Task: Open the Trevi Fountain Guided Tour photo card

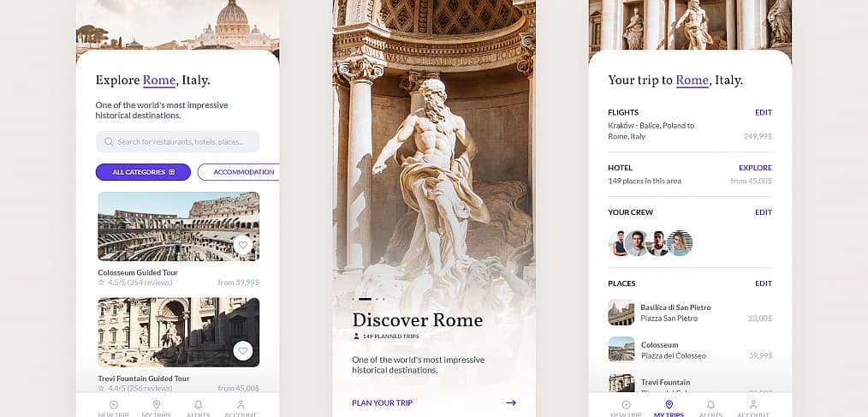Action: [x=178, y=332]
